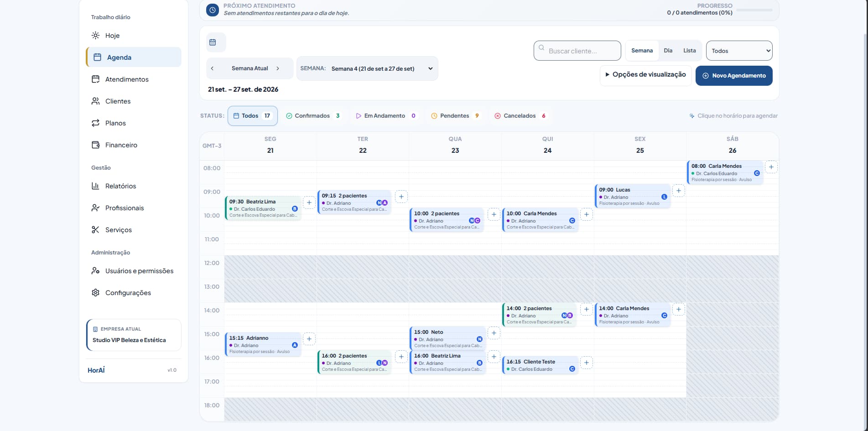Click the Semana Atual button

coord(249,68)
